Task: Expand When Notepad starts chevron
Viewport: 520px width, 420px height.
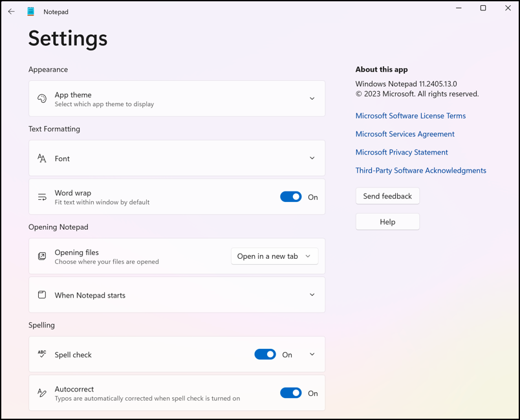Action: click(x=312, y=294)
